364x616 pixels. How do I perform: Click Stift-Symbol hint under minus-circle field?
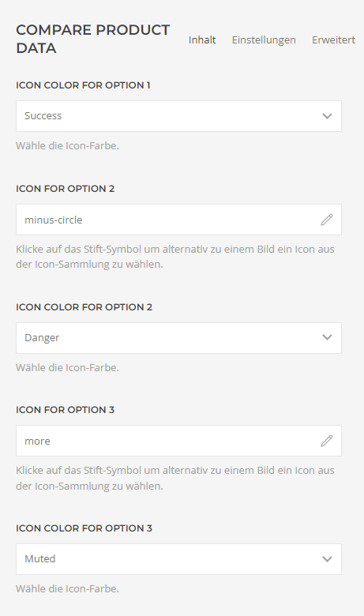click(175, 257)
